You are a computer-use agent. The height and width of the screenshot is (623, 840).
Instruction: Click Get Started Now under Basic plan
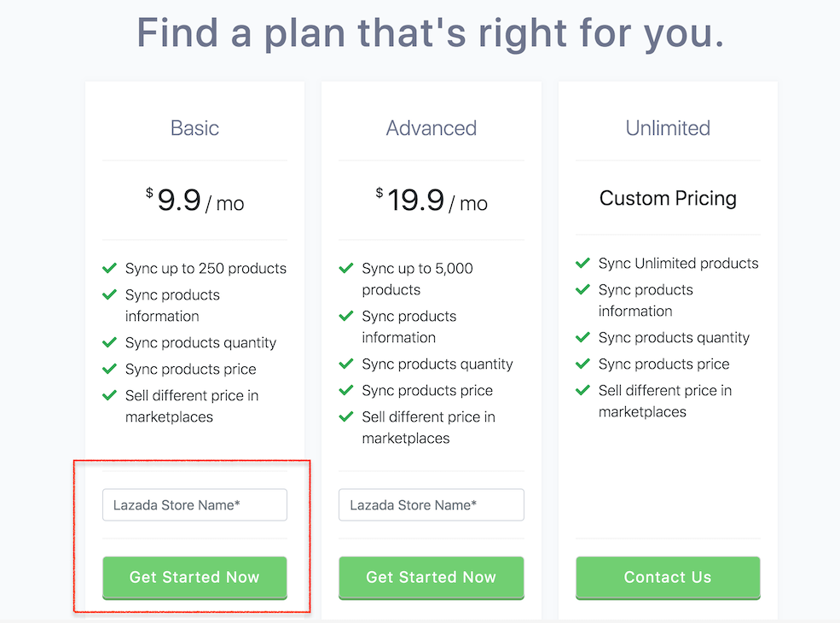pos(194,577)
